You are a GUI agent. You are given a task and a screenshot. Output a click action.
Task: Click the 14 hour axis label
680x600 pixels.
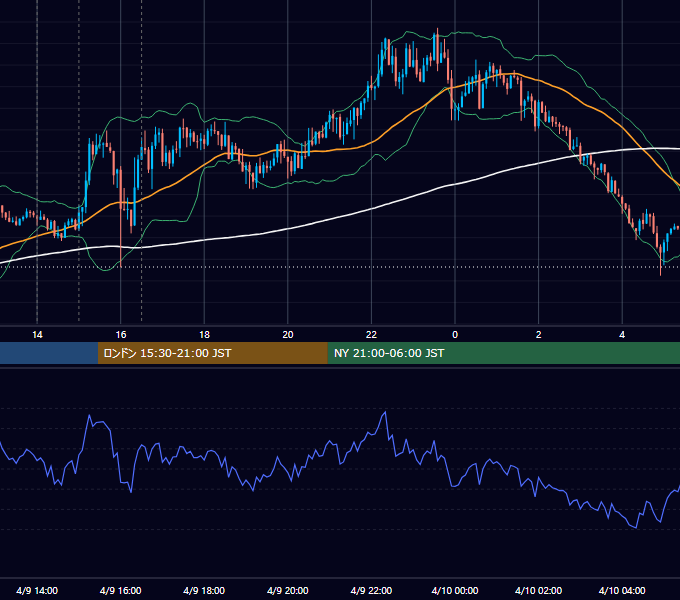(x=37, y=335)
